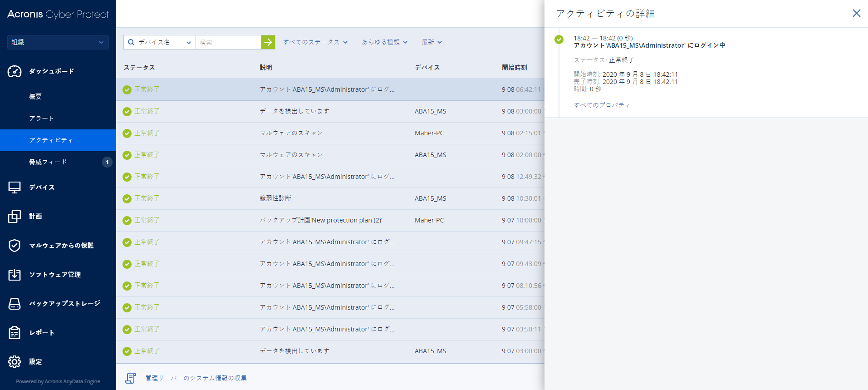
Task: Open アラート in the sidebar menu
Action: [x=42, y=118]
